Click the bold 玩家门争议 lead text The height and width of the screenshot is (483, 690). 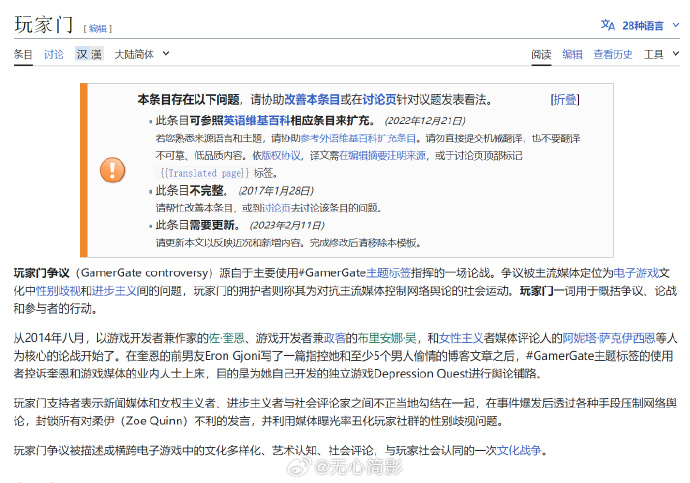click(x=41, y=273)
